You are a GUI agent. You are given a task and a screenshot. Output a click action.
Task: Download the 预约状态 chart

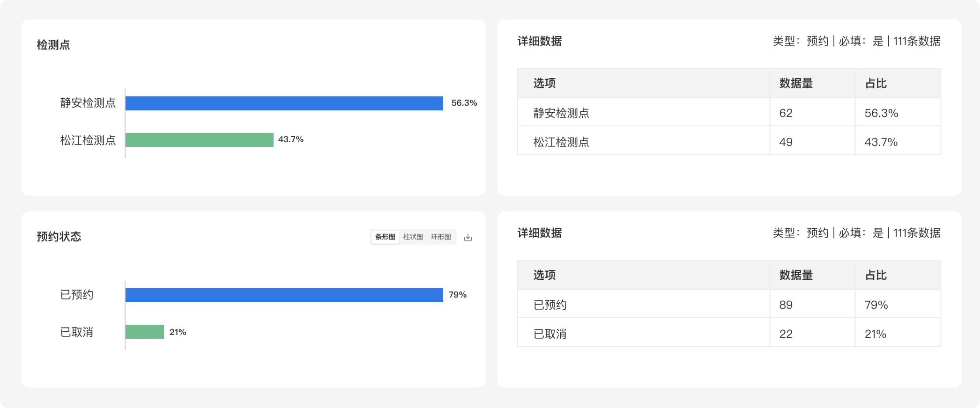coord(468,237)
